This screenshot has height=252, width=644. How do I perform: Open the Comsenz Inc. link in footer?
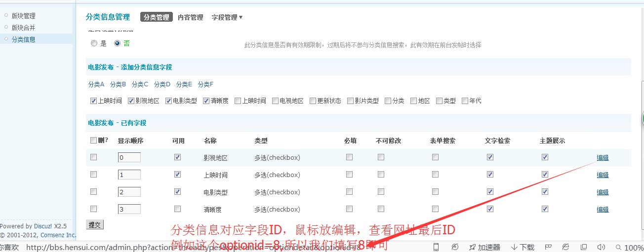pyautogui.click(x=58, y=235)
